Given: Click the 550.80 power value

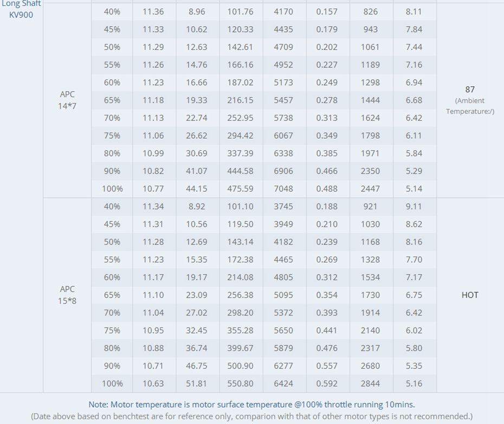Looking at the screenshot, I should coord(241,383).
